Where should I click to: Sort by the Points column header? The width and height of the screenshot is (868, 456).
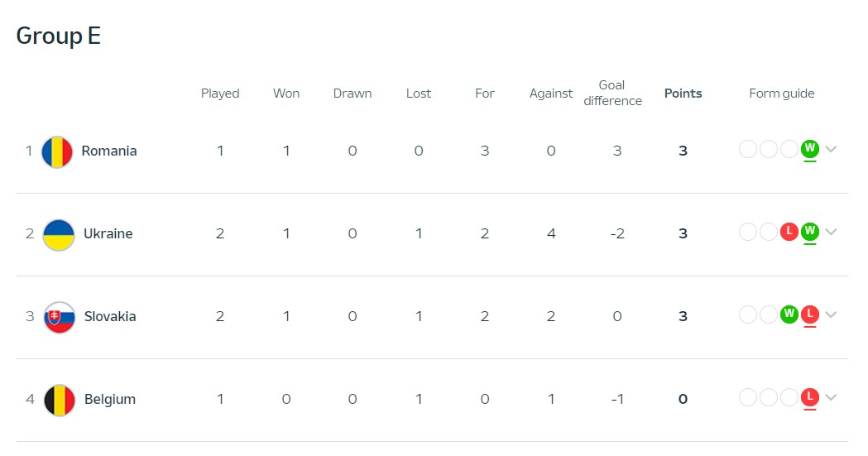tap(683, 94)
